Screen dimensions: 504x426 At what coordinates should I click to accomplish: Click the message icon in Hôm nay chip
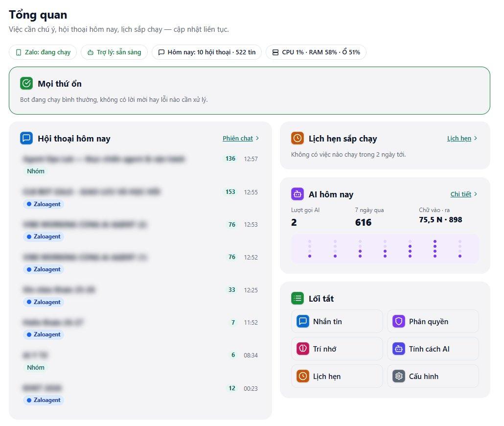coord(161,52)
